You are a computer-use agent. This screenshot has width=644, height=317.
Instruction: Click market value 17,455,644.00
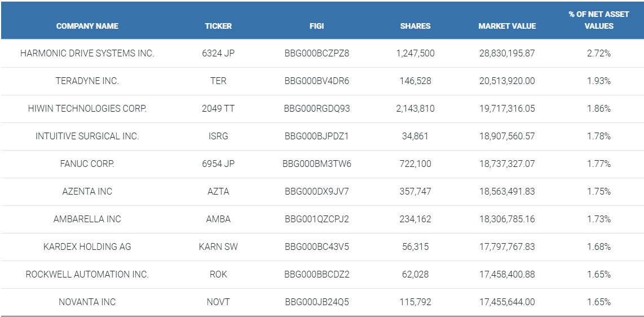[507, 302]
